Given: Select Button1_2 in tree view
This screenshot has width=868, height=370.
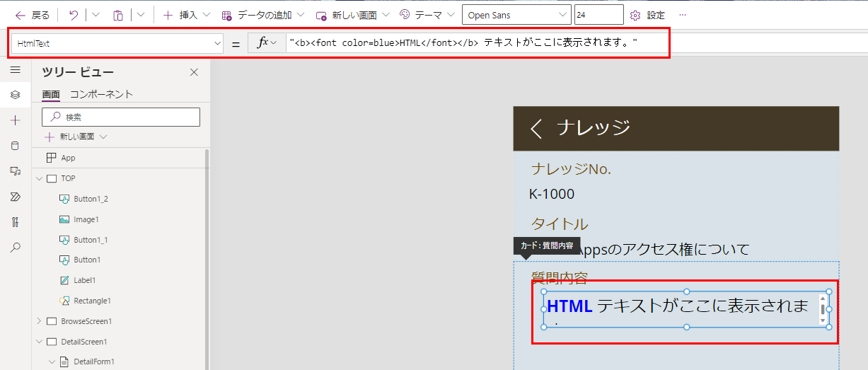Looking at the screenshot, I should pyautogui.click(x=91, y=199).
